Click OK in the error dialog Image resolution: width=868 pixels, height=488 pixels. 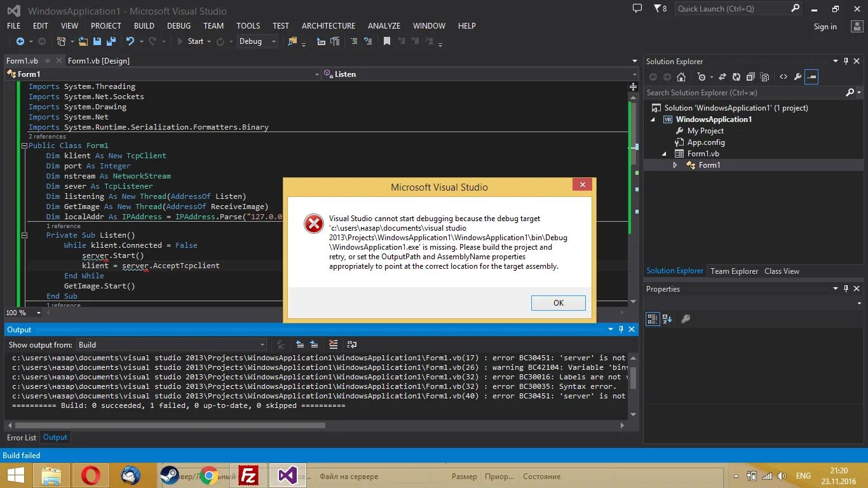(x=558, y=302)
